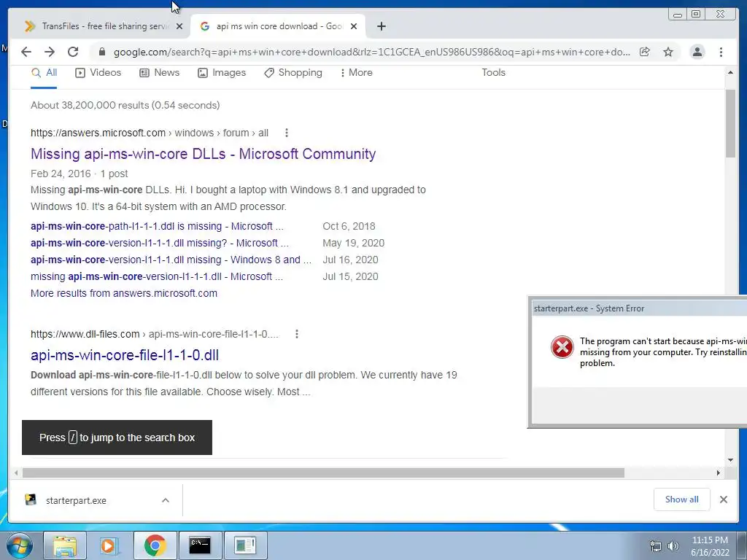
Task: Expand the More search filters
Action: 356,73
